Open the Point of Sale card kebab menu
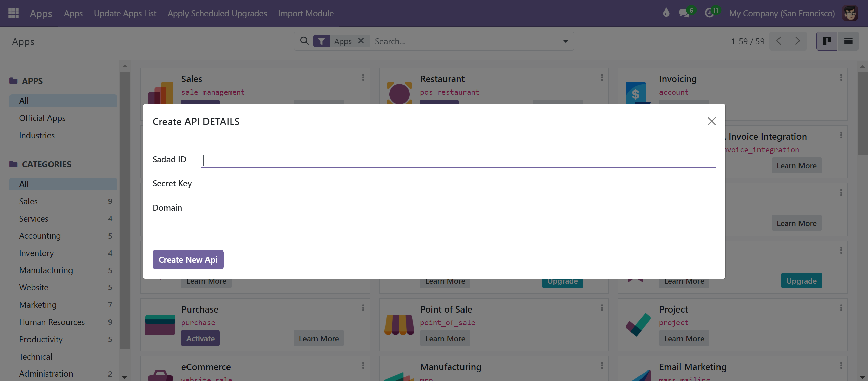The image size is (868, 381). pos(602,308)
